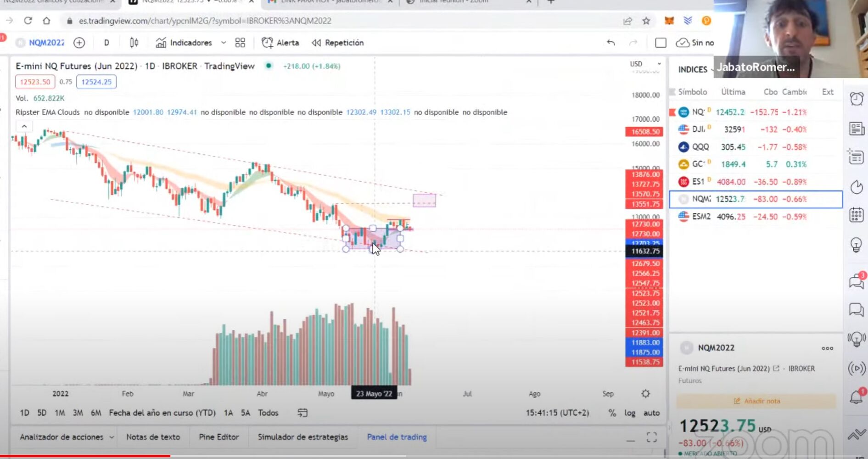
Task: Select the Panel de trading tab
Action: pos(397,437)
